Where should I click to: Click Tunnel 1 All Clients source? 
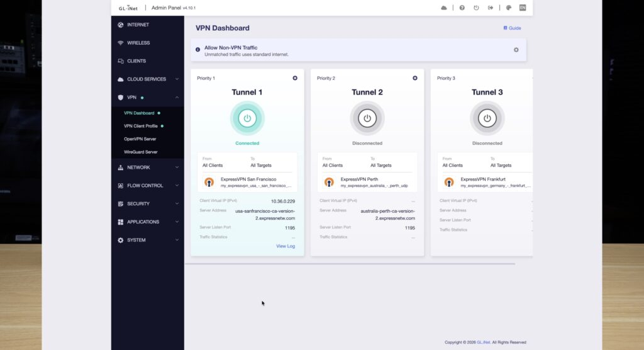(x=213, y=166)
